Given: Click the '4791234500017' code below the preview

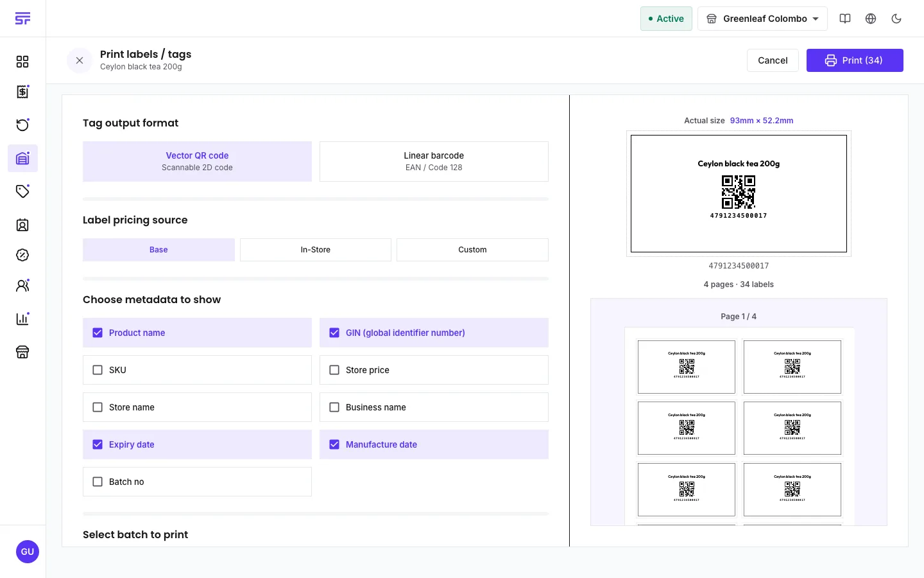Looking at the screenshot, I should click(x=739, y=266).
